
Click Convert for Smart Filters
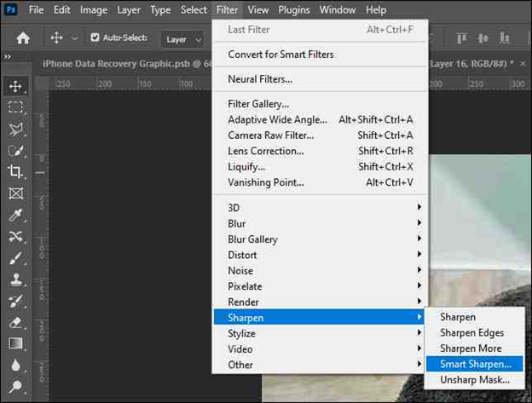[x=280, y=55]
